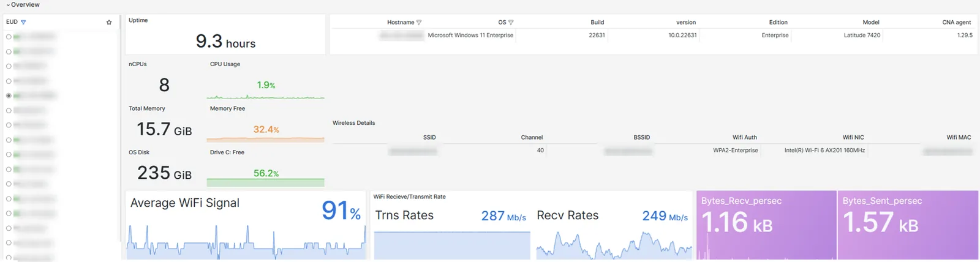Click the Recv Rates sparkline graph
980x262 pixels.
coord(614,245)
